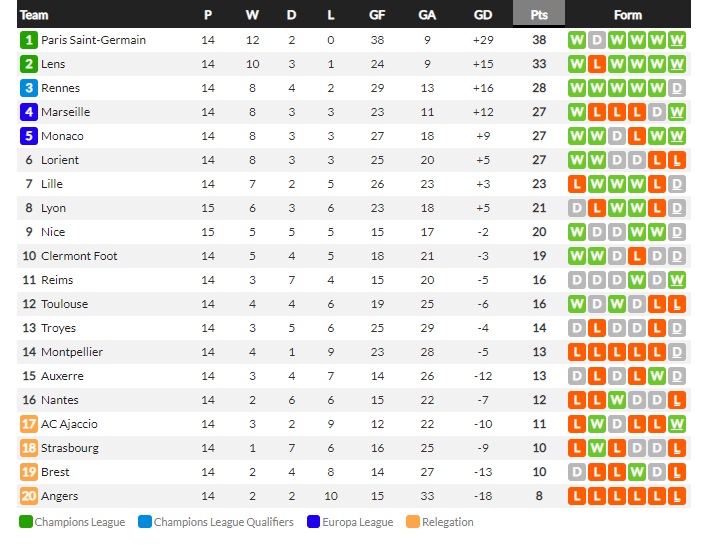Open the Clermont Foot team link
Image resolution: width=706 pixels, height=545 pixels.
pyautogui.click(x=79, y=256)
